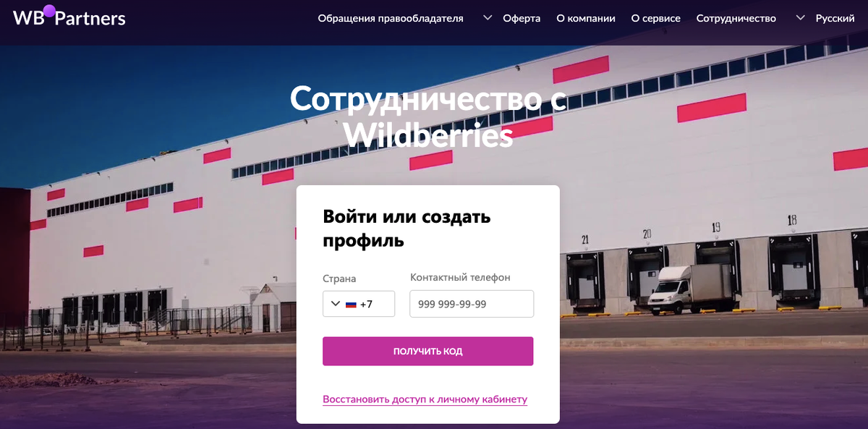Viewport: 868px width, 429px height.
Task: Click the Russian flag icon
Action: 351,305
